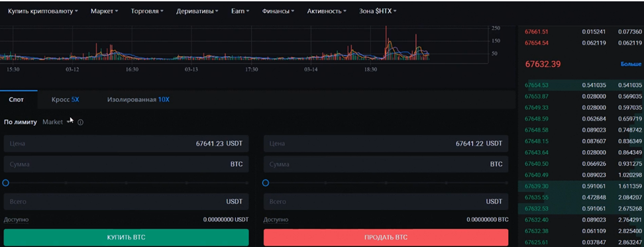Select ask price 67661.51 in order book
644x247 pixels.
pyautogui.click(x=537, y=32)
